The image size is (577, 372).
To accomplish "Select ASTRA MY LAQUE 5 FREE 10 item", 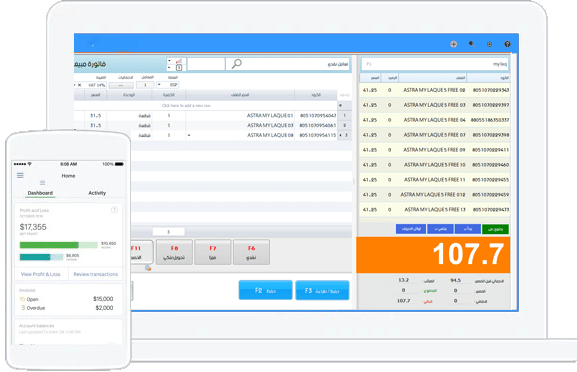I will pyautogui.click(x=435, y=165).
